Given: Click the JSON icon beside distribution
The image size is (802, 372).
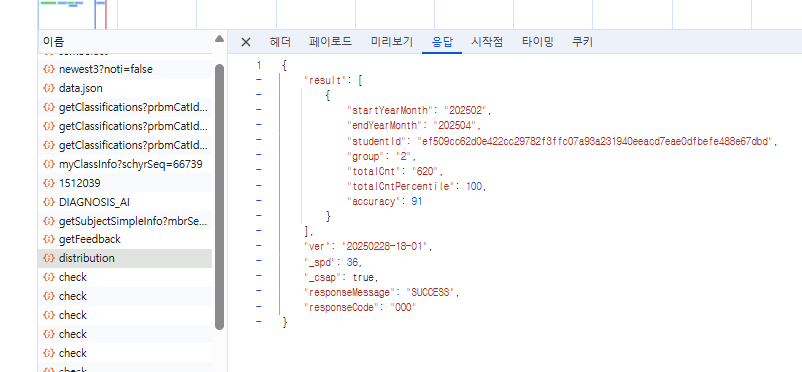Looking at the screenshot, I should 49,258.
